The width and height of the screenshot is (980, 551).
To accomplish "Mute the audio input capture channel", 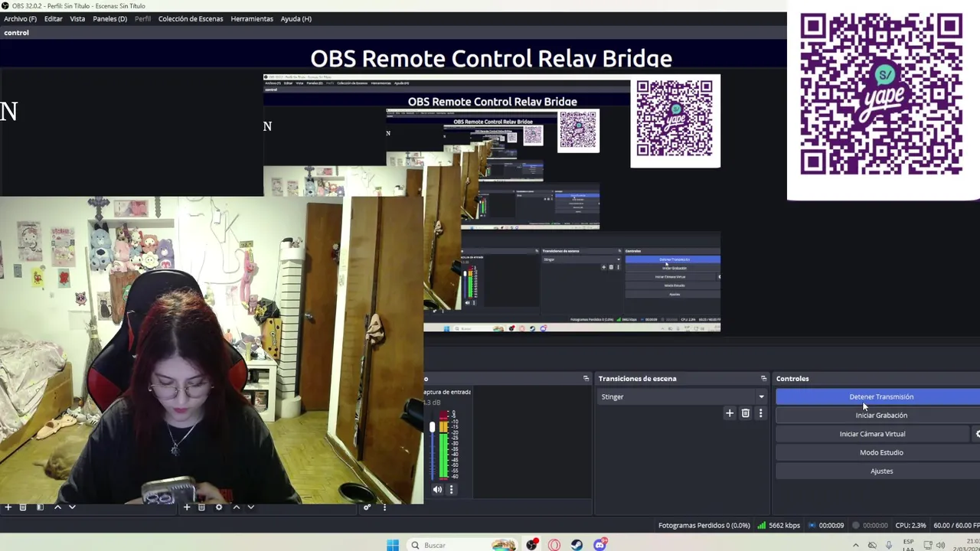I will point(437,490).
